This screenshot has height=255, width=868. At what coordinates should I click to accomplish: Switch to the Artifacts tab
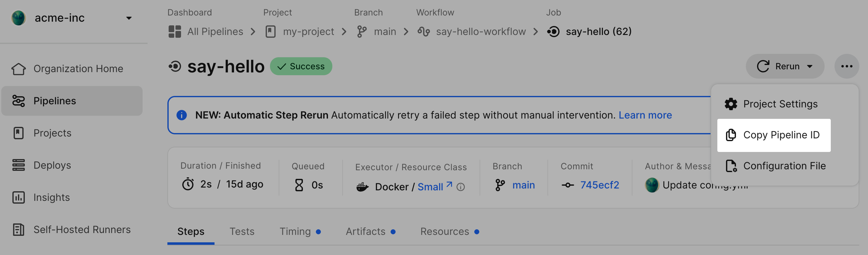(365, 231)
